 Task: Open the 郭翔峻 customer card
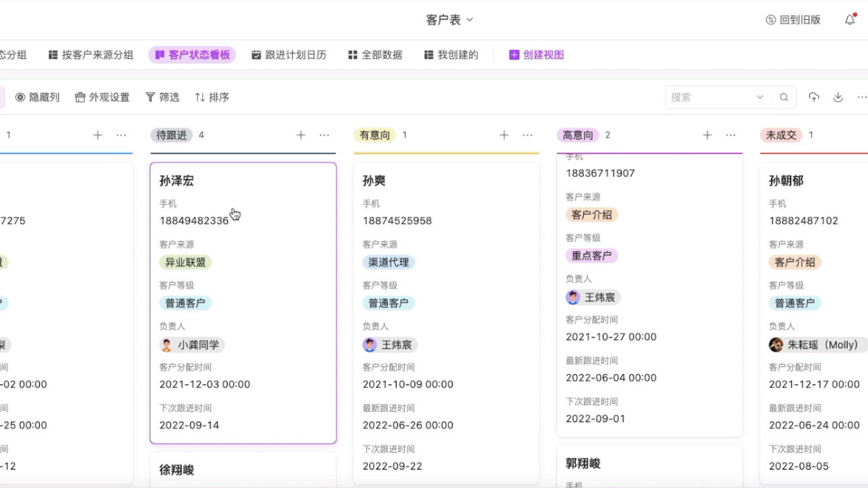pos(650,466)
